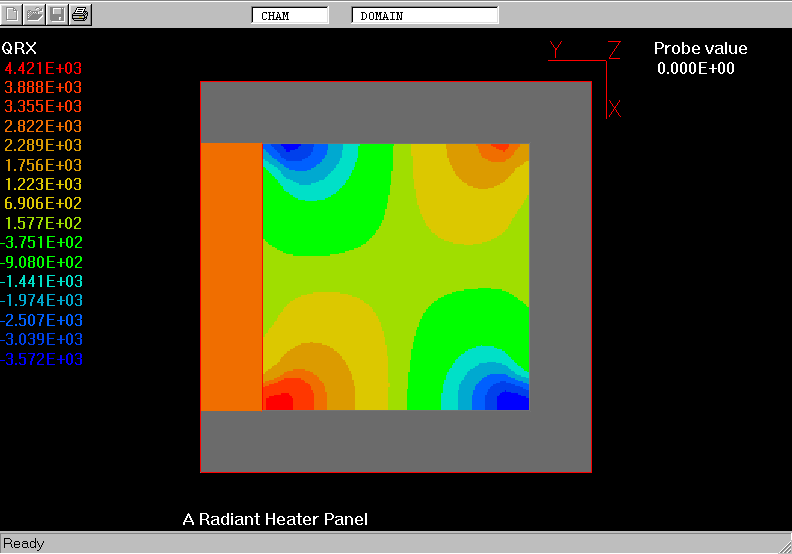Click the X axis label
The image size is (792, 554).
pyautogui.click(x=615, y=109)
